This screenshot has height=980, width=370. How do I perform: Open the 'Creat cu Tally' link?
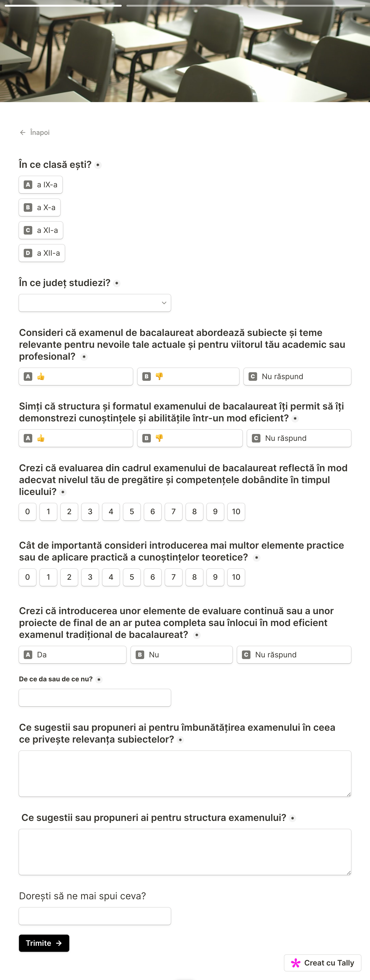click(323, 963)
